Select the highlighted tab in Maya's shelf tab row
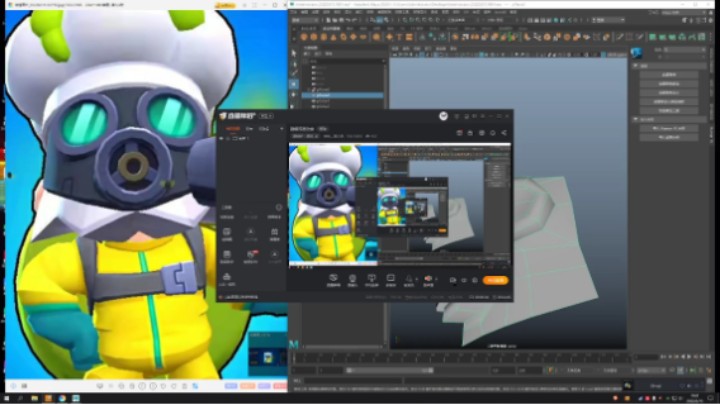This screenshot has width=720, height=404. pyautogui.click(x=331, y=28)
